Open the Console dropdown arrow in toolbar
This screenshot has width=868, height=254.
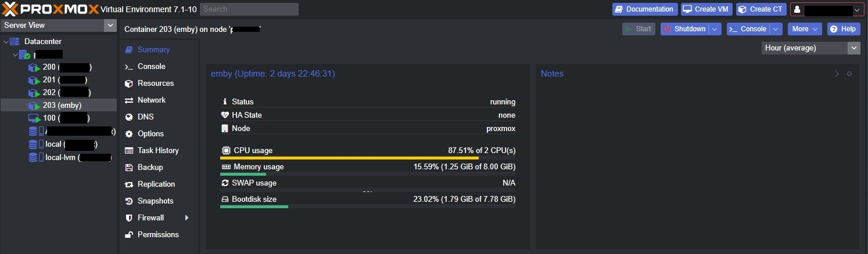click(x=777, y=29)
